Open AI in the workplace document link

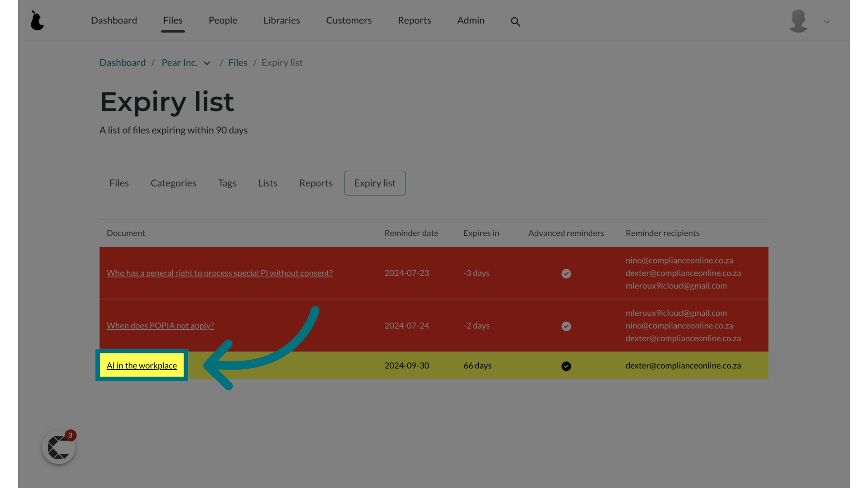[x=142, y=365]
